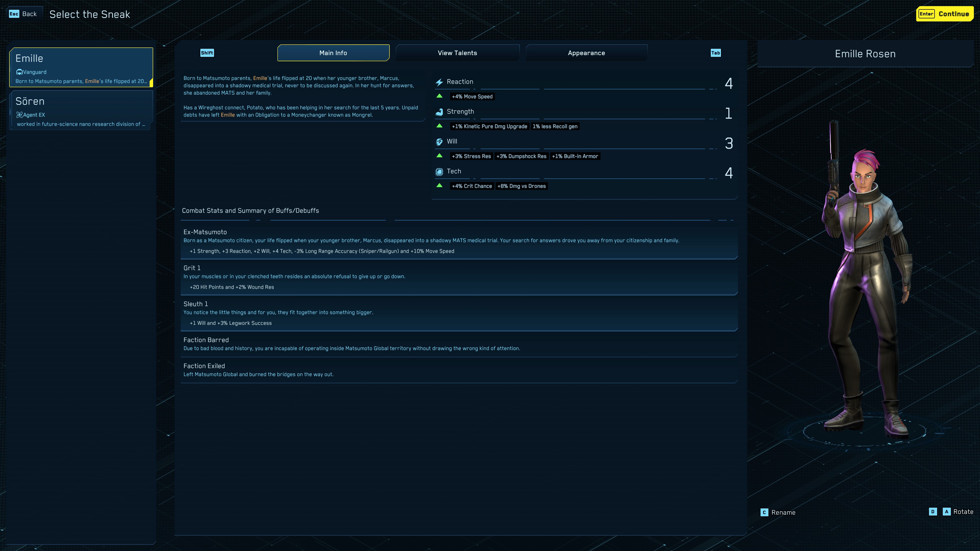The image size is (980, 551).
Task: Click the Esc key icon beside Back
Action: point(14,14)
